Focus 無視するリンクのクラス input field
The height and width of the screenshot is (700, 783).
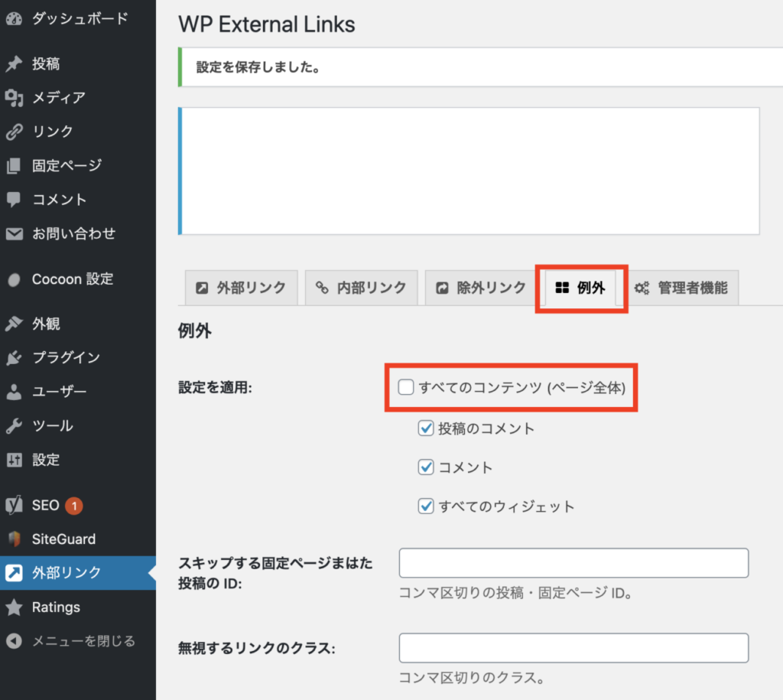pos(573,648)
